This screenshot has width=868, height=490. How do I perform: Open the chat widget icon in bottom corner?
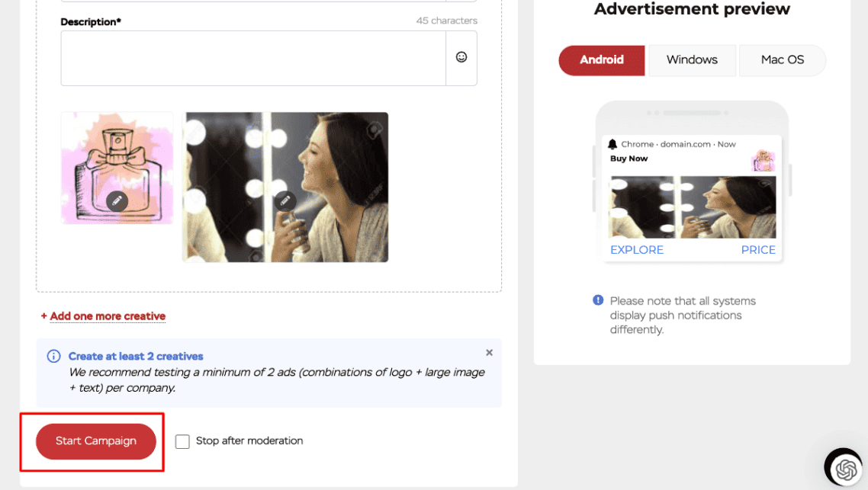click(844, 467)
